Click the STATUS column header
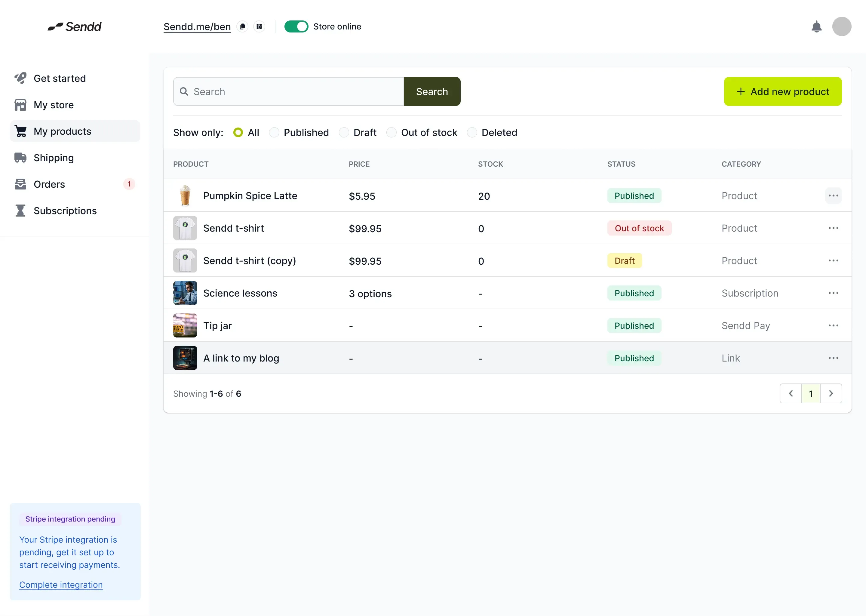Image resolution: width=866 pixels, height=616 pixels. [x=621, y=164]
